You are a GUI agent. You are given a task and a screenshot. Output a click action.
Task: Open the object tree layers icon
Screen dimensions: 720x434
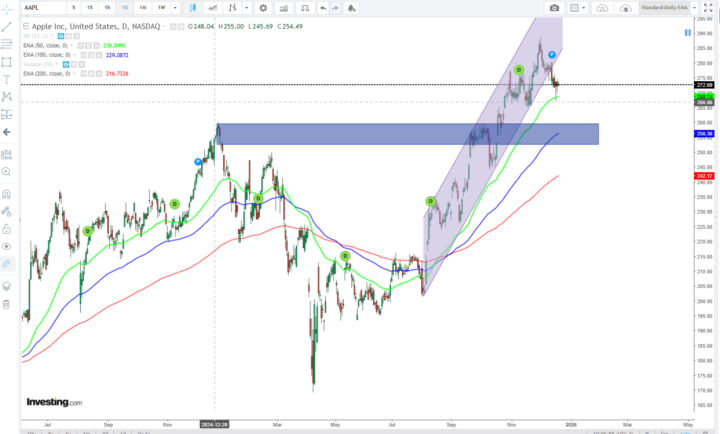[6, 286]
